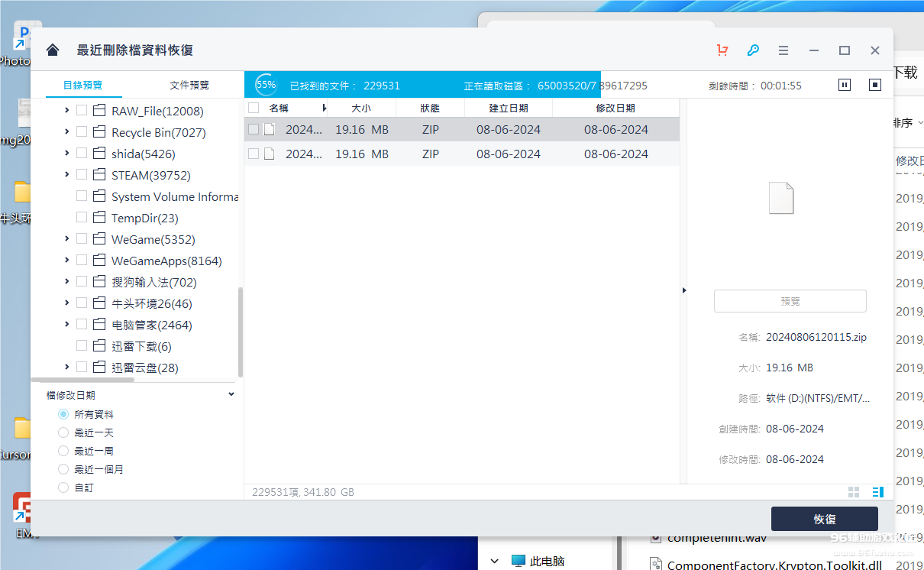
Task: Pause the scan in progress
Action: point(845,85)
